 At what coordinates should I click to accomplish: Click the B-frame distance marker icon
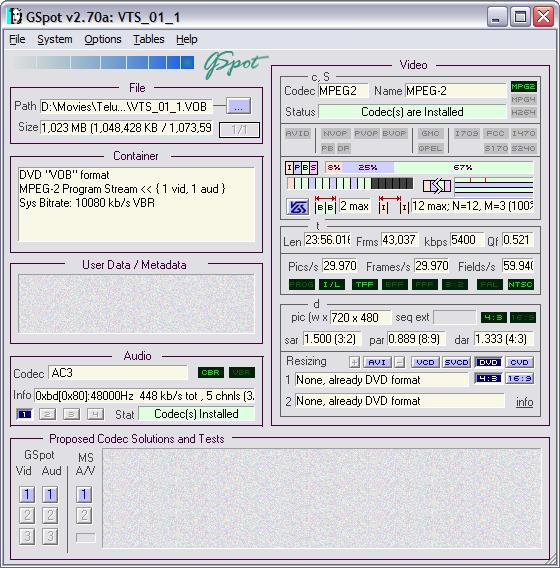pyautogui.click(x=325, y=205)
